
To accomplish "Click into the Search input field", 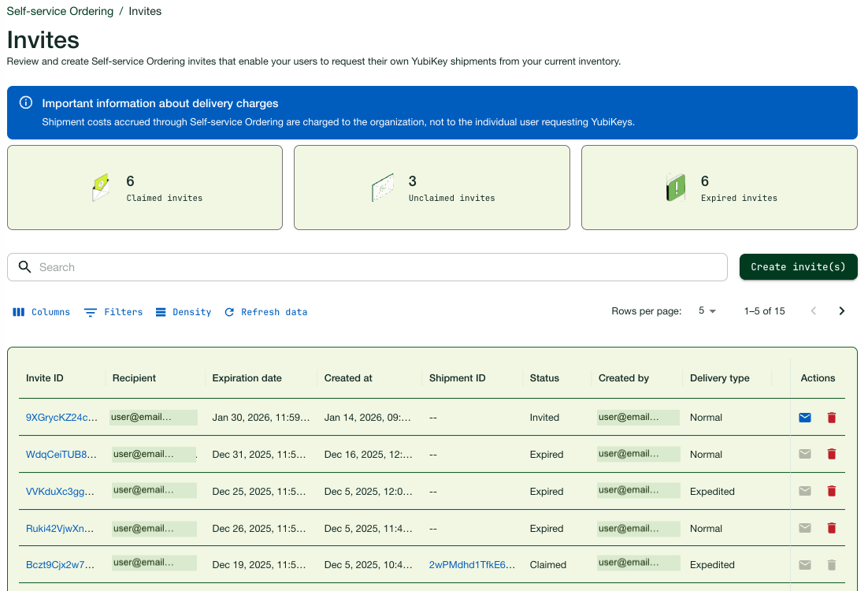I will (378, 267).
